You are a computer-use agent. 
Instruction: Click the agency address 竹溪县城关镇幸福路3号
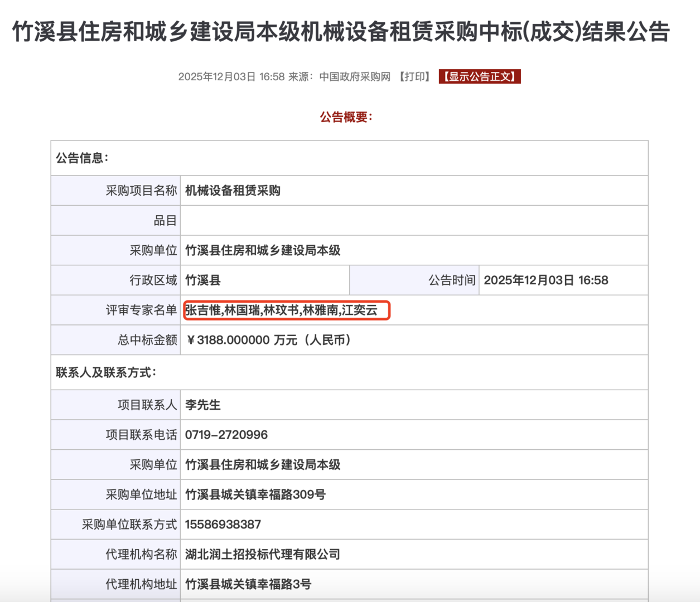[248, 584]
